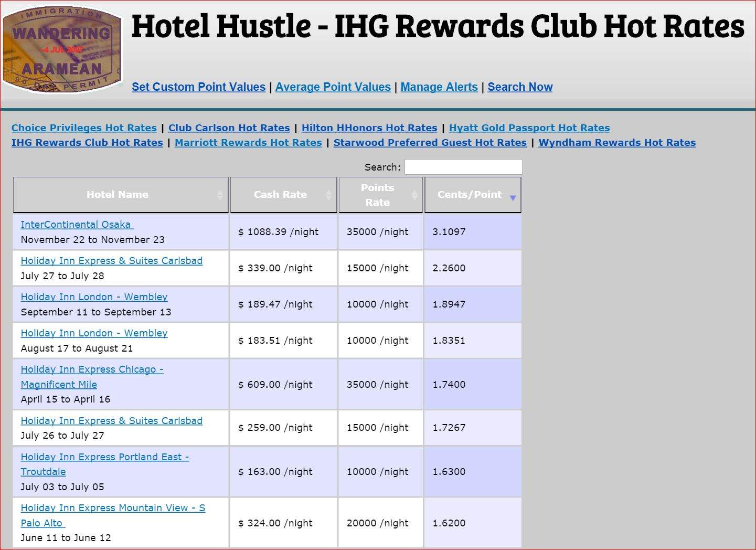756x550 pixels.
Task: Sort by Points Rate column header
Action: click(377, 195)
